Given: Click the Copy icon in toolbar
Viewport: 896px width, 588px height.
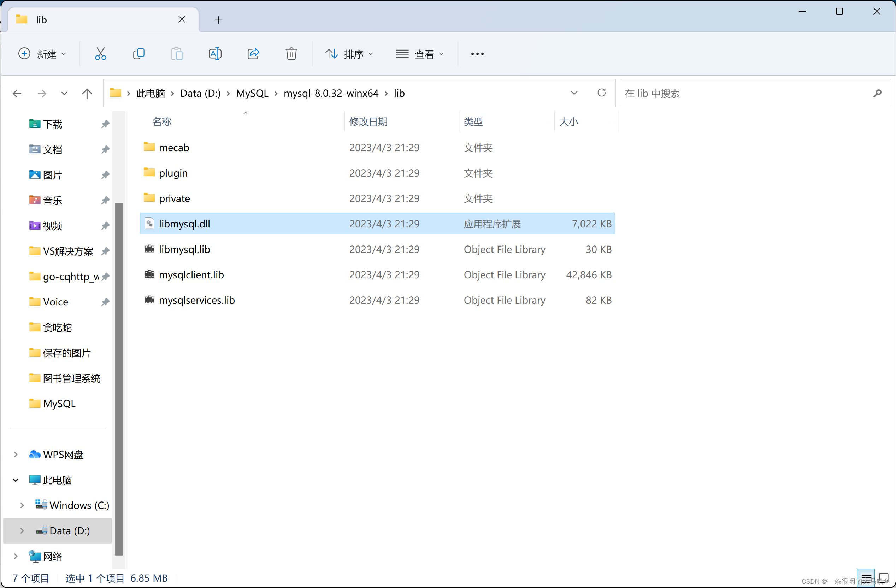Looking at the screenshot, I should [138, 54].
